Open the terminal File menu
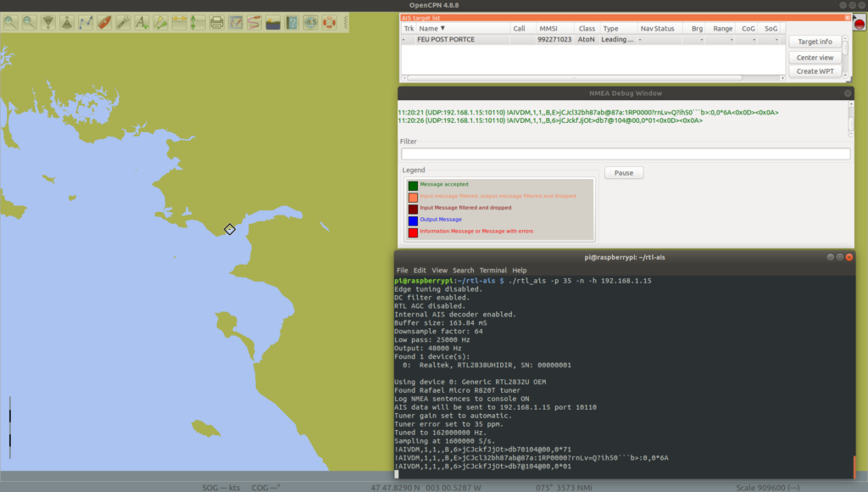 pyautogui.click(x=402, y=271)
